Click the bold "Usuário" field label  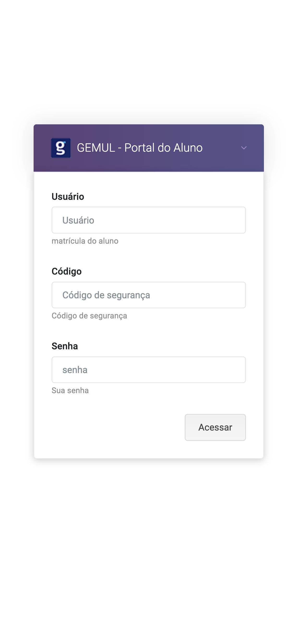[68, 196]
